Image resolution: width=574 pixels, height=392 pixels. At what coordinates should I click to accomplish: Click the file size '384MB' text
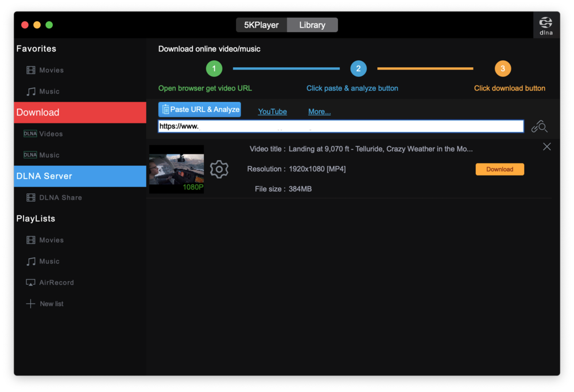[x=300, y=189]
